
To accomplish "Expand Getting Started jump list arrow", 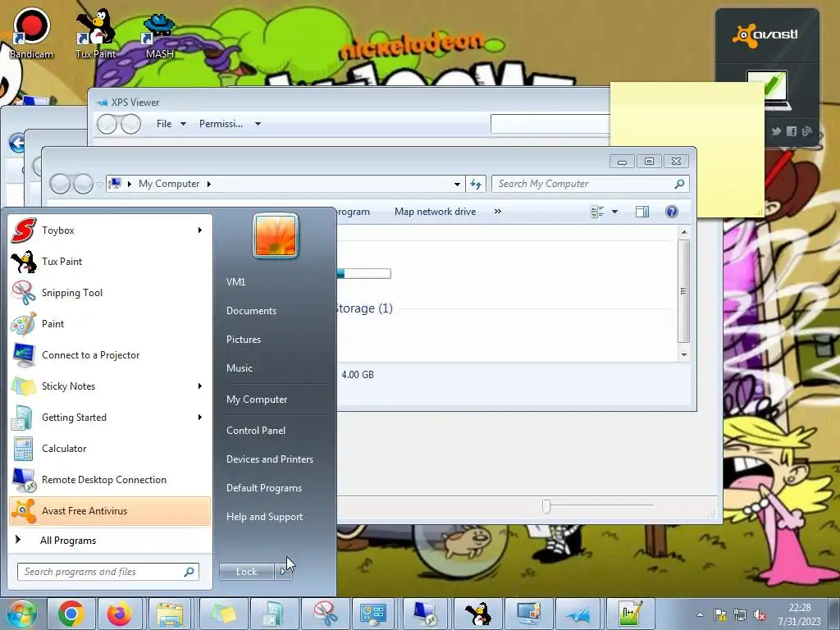I will (200, 418).
